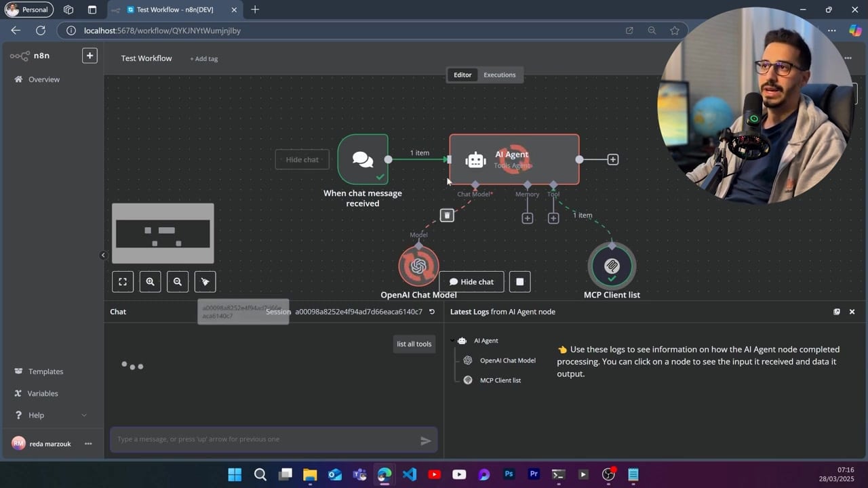Viewport: 868px width, 488px height.
Task: Fit the workflow to view
Action: (123, 282)
